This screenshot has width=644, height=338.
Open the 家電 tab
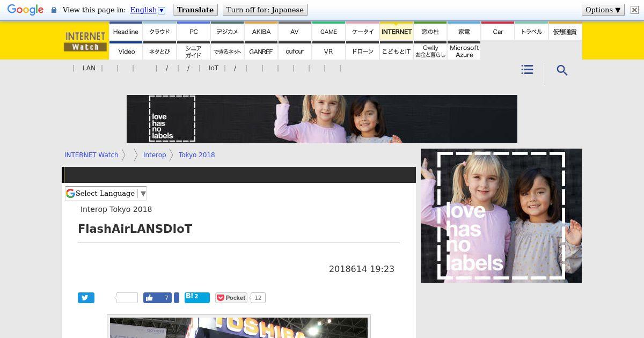point(464,31)
